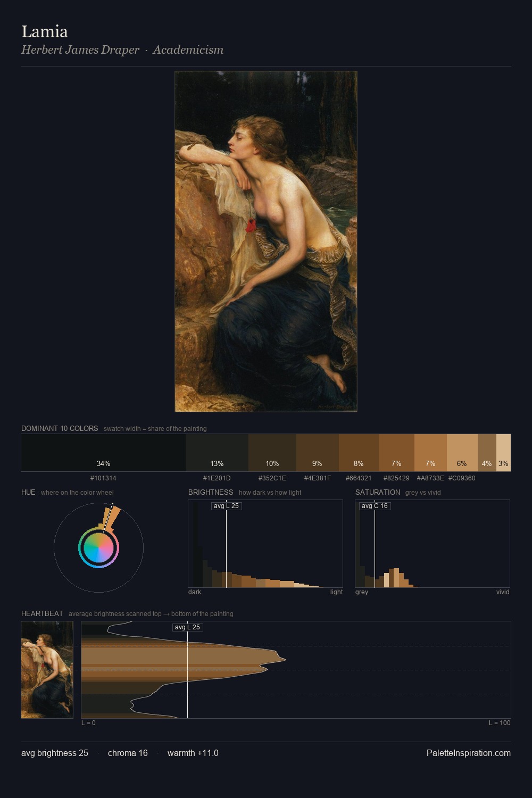Click the hex code #101314
Image resolution: width=532 pixels, height=798 pixels.
coord(103,478)
